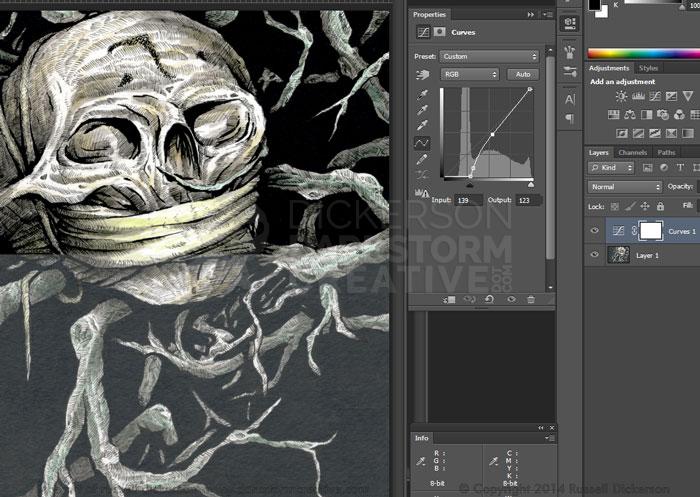The image size is (700, 497).
Task: Toggle the mask link on Curves 1
Action: 634,230
